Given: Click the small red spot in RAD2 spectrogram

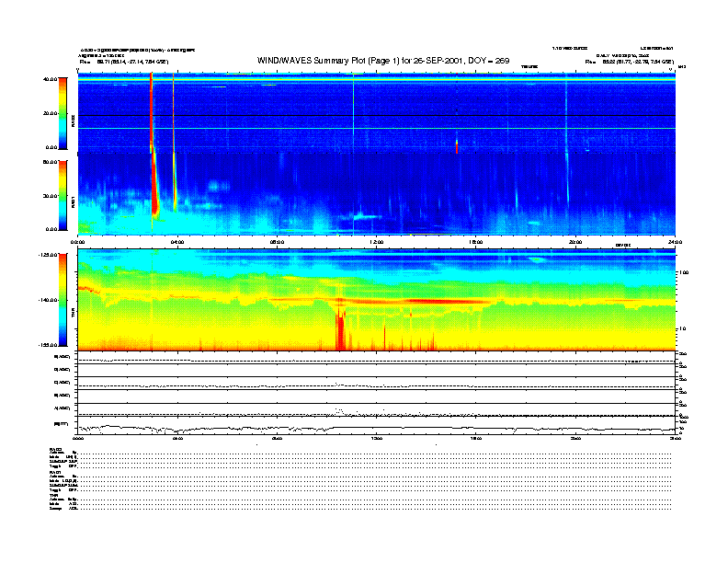Looking at the screenshot, I should [456, 145].
